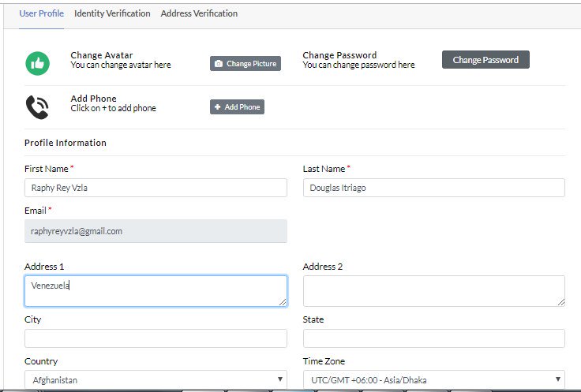Switch to Identity Verification tab
Screen dimensions: 581x392
coord(112,13)
